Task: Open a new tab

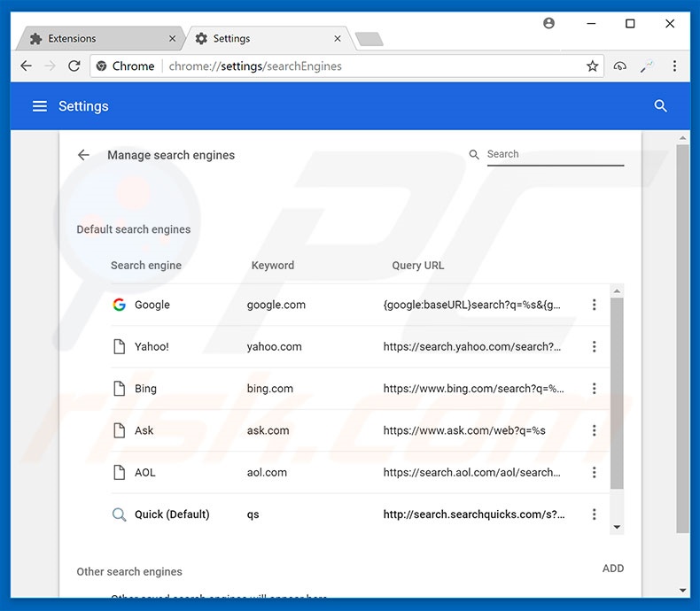Action: [369, 39]
